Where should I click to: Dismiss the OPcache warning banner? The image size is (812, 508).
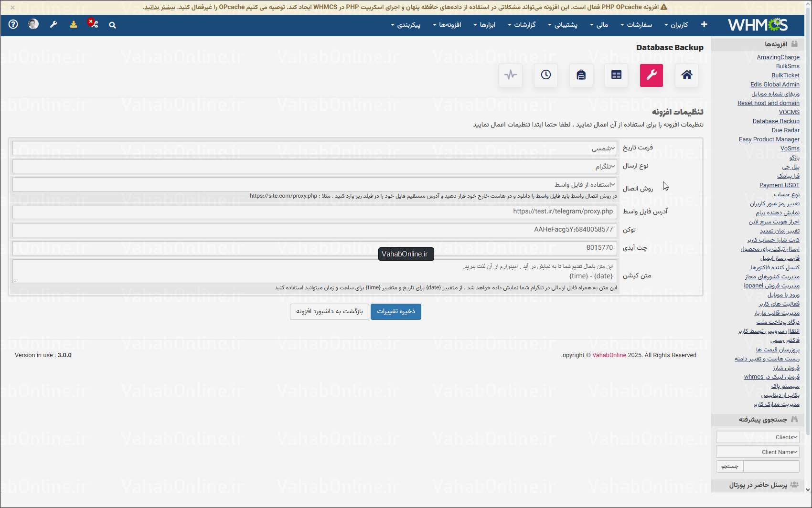12,7
